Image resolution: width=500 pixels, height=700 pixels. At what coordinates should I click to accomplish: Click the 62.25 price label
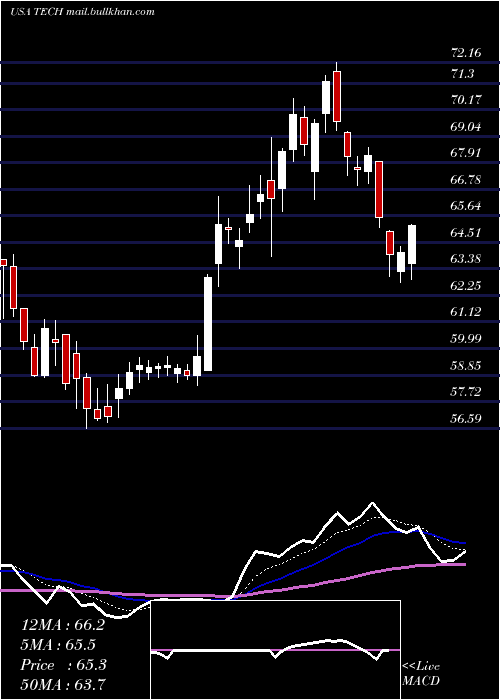coord(466,286)
